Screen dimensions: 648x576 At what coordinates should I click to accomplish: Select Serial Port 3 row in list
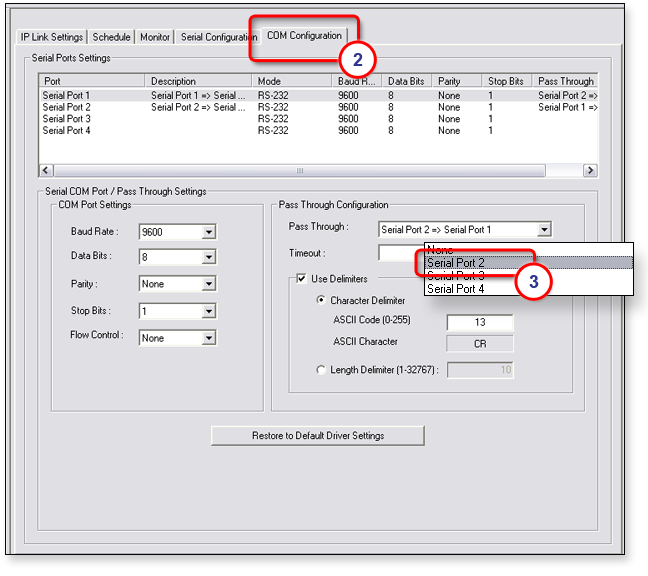[67, 119]
